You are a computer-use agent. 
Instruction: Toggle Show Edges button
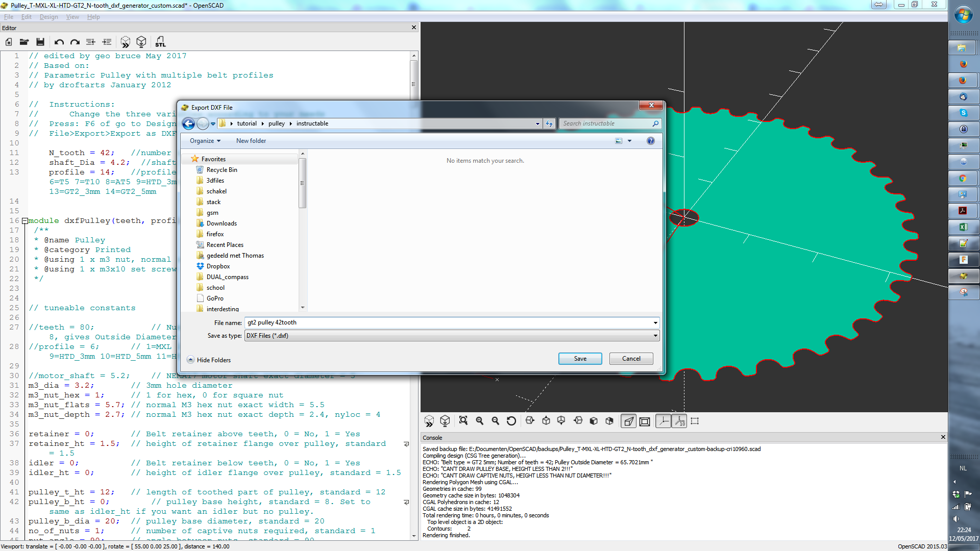click(695, 421)
